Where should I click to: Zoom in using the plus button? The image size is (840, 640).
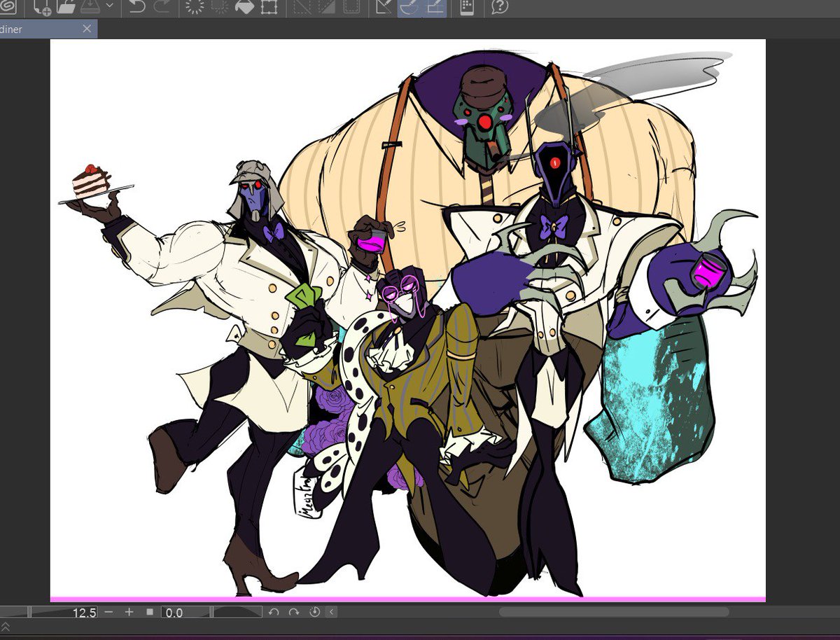pyautogui.click(x=129, y=612)
